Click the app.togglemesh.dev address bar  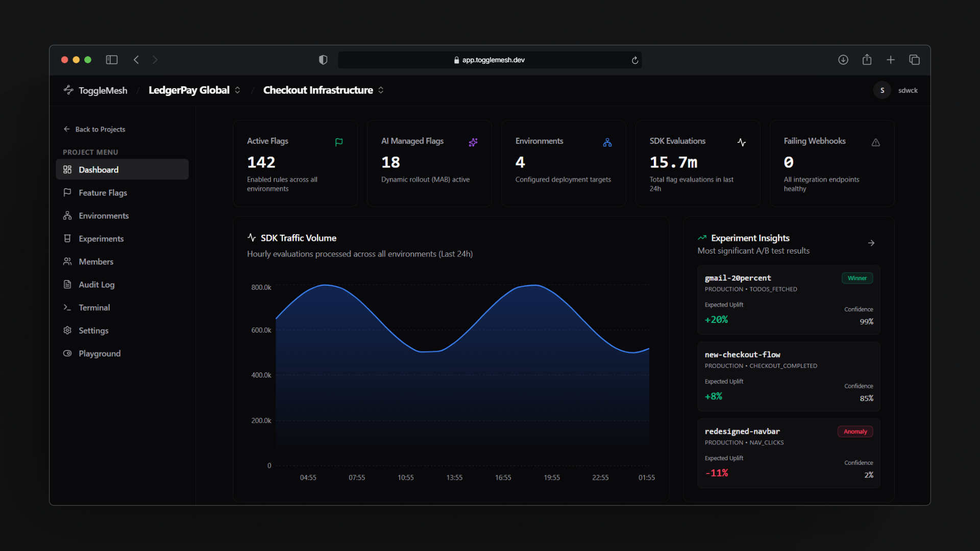[x=489, y=60]
